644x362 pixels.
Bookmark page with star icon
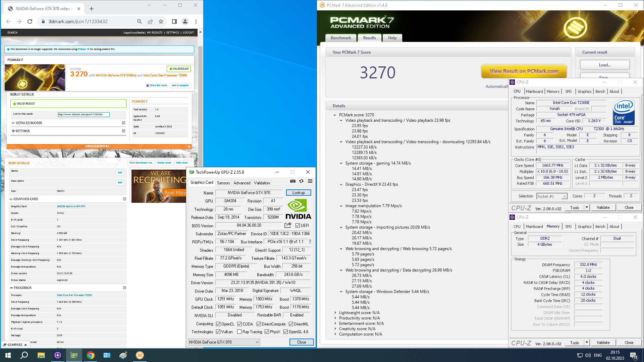pyautogui.click(x=161, y=21)
